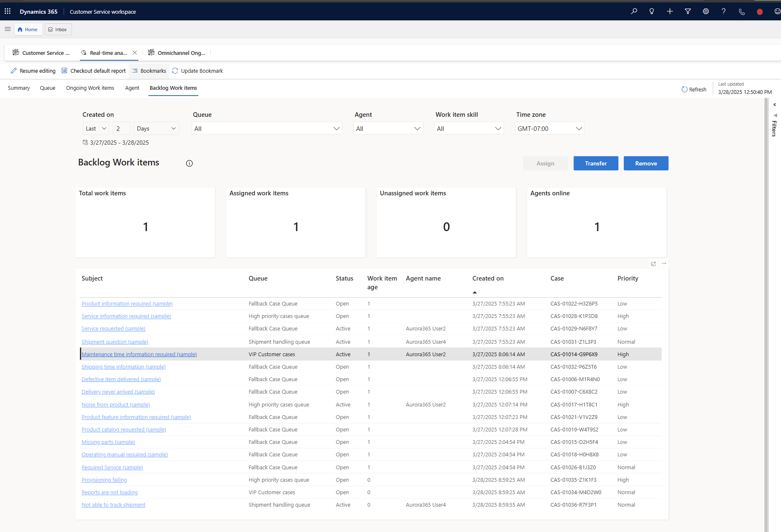Open the Queue filter dropdown
This screenshot has height=532, width=781.
(267, 128)
